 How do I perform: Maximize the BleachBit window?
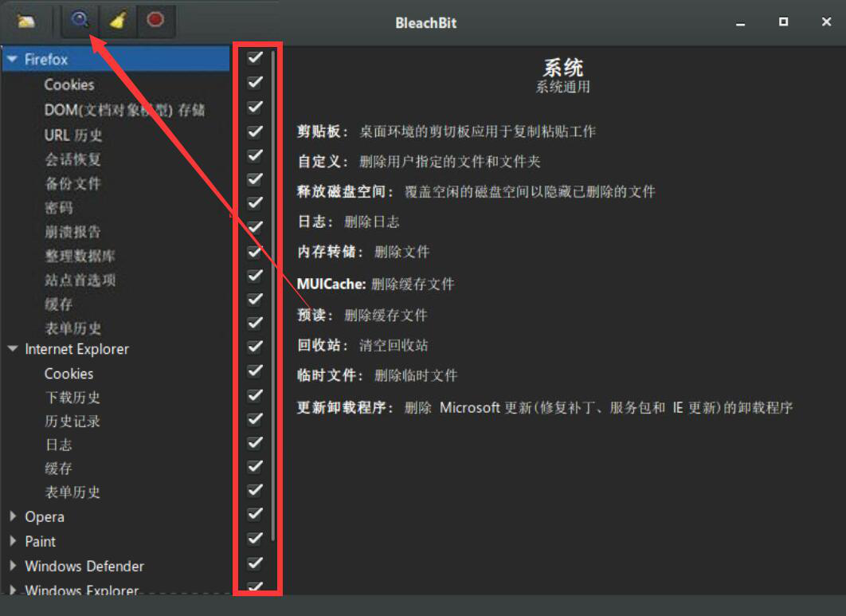(x=783, y=22)
